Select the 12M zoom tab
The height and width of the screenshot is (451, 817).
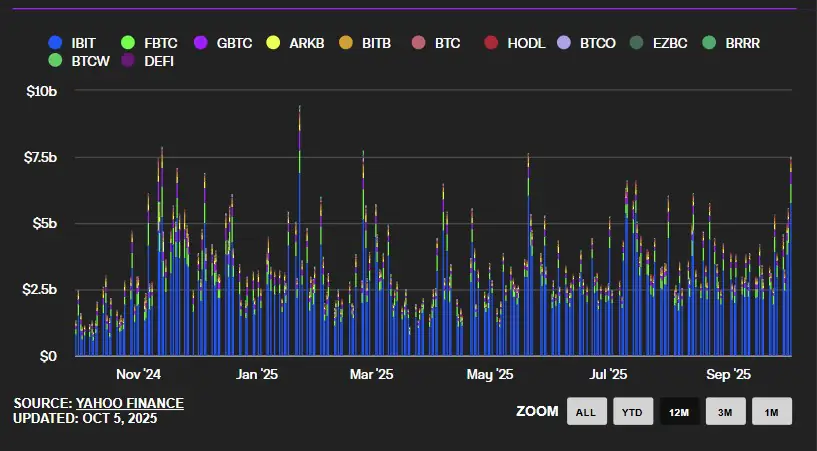[679, 411]
